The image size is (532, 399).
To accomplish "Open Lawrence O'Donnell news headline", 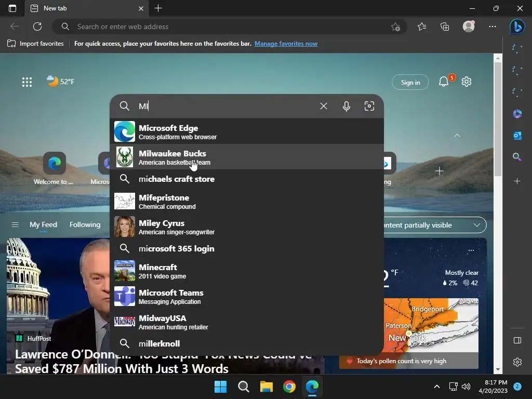I will pos(163,362).
